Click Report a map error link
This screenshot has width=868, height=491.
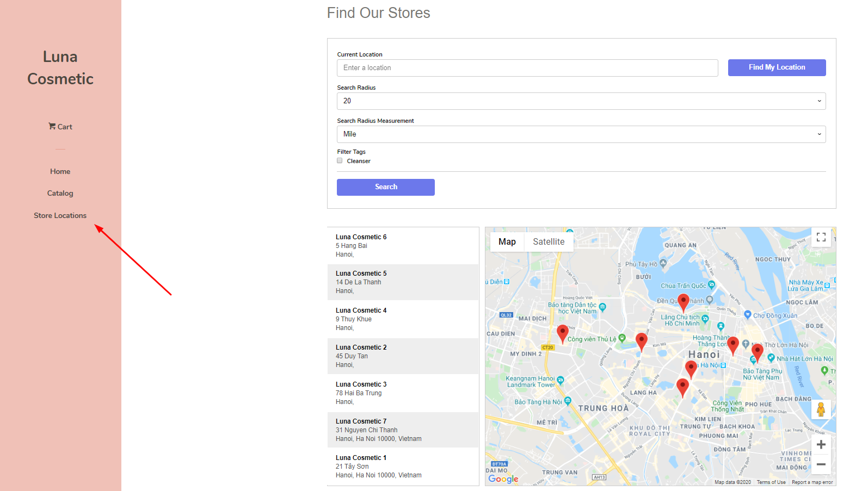[812, 482]
